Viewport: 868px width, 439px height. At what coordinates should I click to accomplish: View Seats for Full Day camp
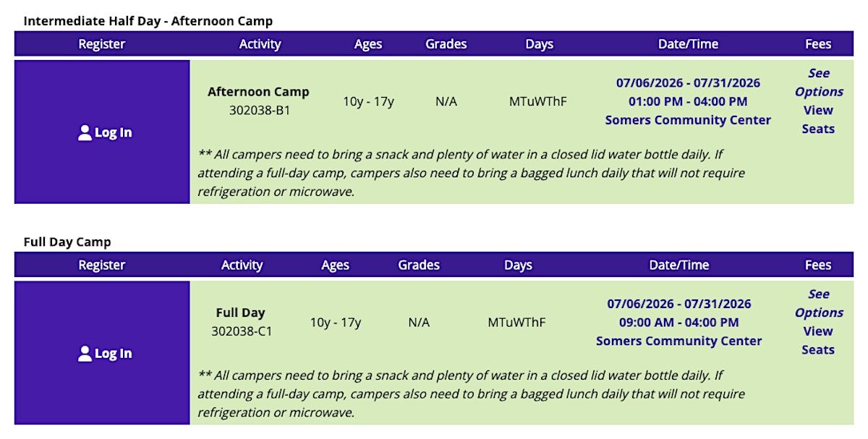[818, 341]
